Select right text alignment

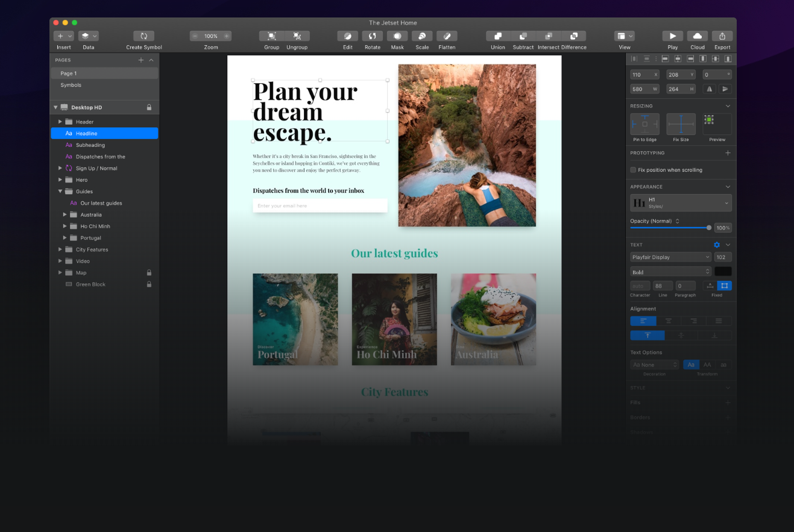tap(694, 321)
